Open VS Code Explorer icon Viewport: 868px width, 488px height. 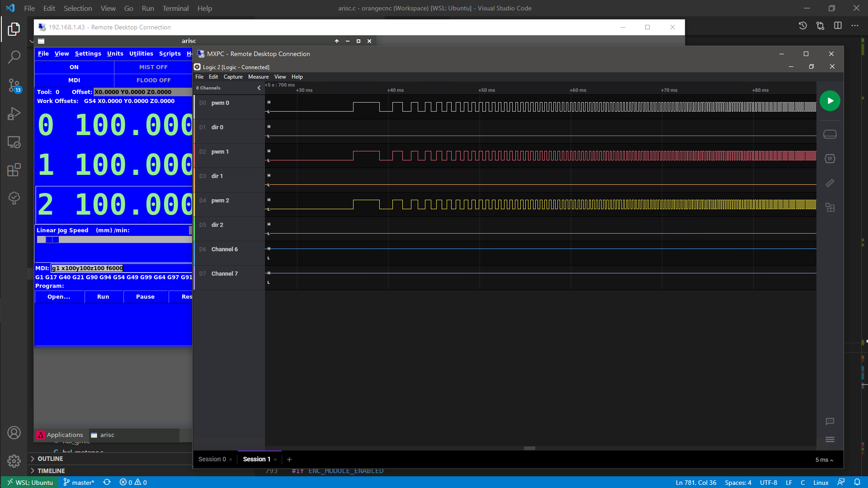tap(14, 29)
